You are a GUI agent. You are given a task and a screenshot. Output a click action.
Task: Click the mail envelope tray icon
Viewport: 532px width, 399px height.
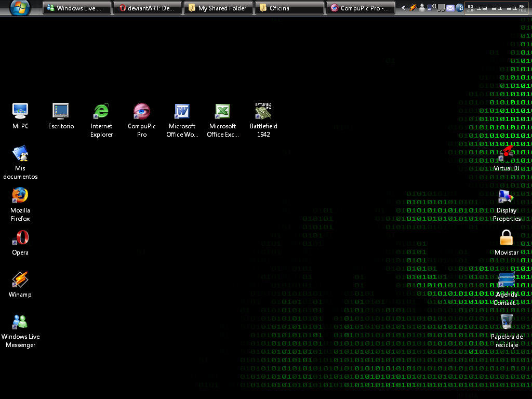tap(450, 8)
